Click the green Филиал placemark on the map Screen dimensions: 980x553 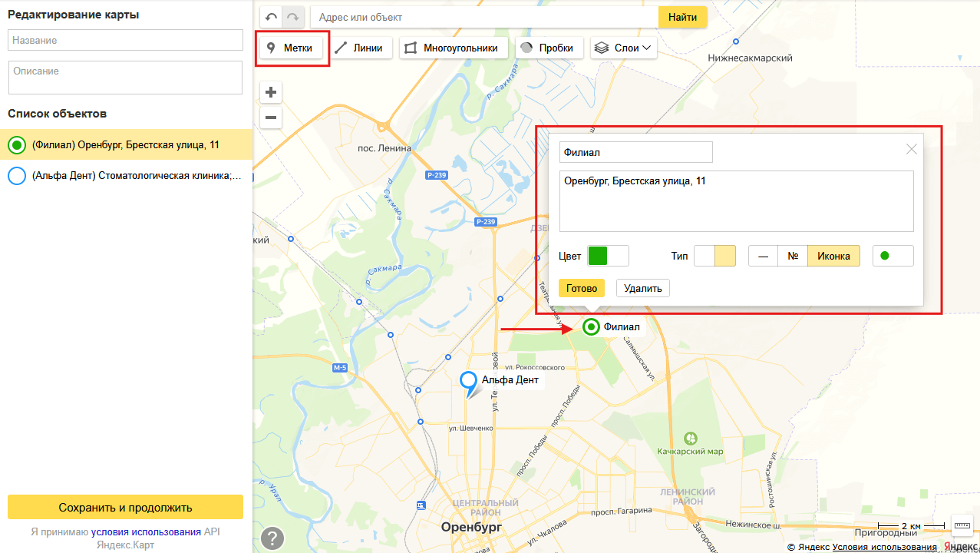591,327
